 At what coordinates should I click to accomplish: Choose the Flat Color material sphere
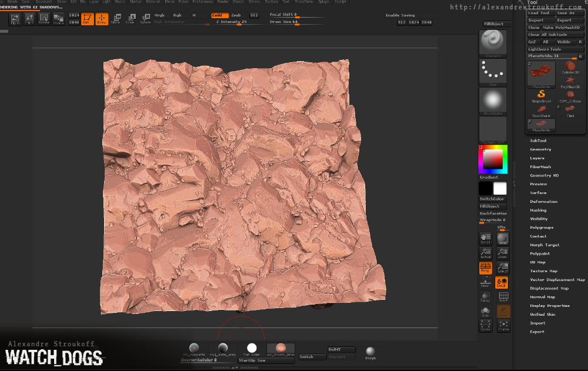tap(252, 350)
